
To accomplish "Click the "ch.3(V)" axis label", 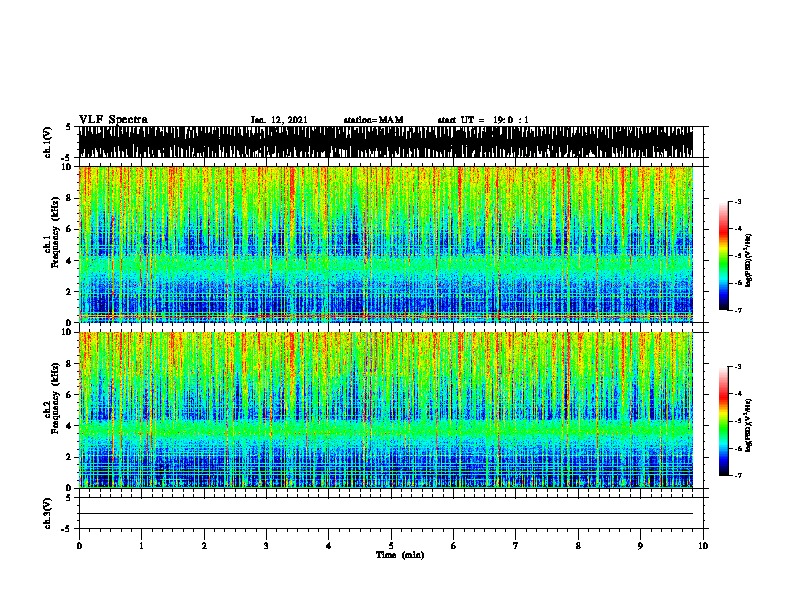I will (x=47, y=513).
